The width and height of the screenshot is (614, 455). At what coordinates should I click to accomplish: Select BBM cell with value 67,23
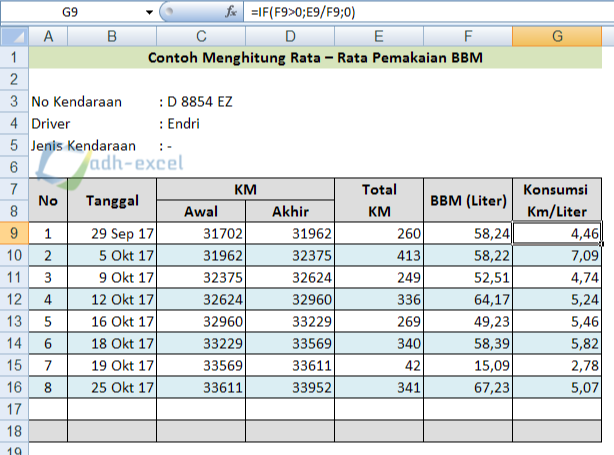tap(468, 387)
